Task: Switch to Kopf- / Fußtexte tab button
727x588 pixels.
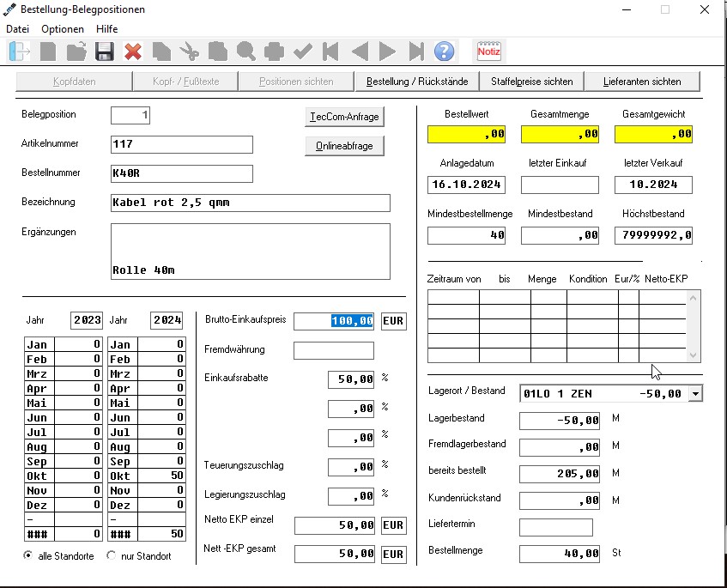Action: tap(185, 82)
